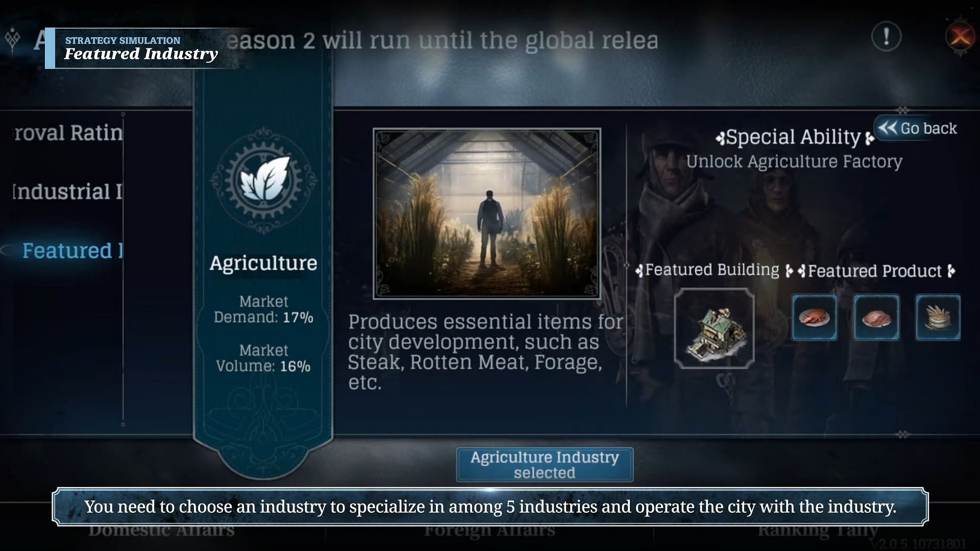Select Agriculture Industry selected button

(544, 464)
